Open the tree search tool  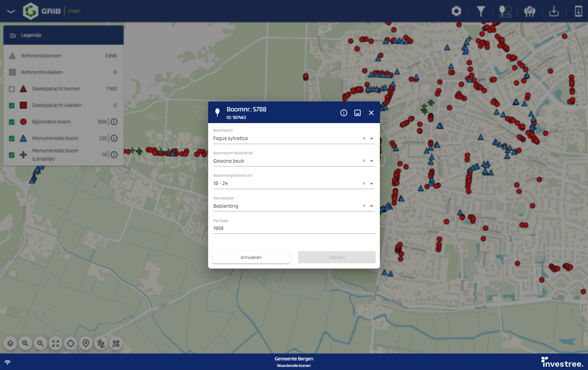pyautogui.click(x=530, y=11)
